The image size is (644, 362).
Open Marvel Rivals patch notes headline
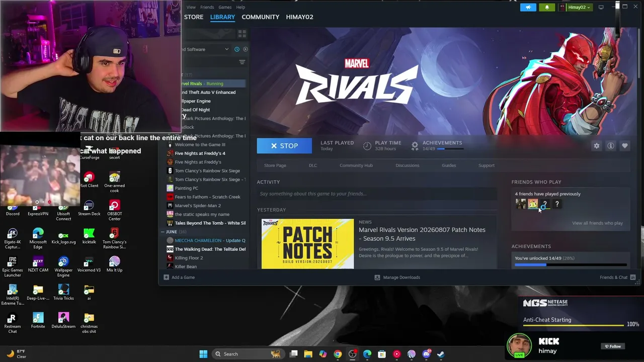tap(422, 234)
